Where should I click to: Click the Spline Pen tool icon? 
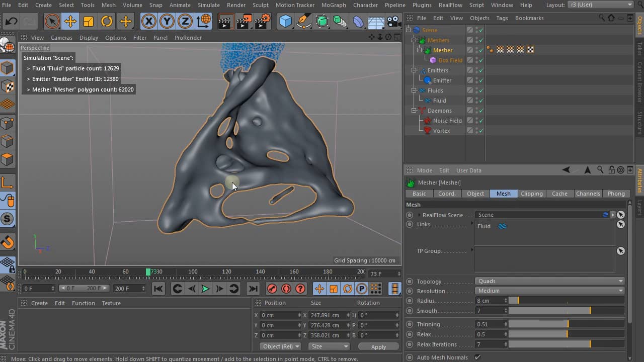click(x=304, y=22)
